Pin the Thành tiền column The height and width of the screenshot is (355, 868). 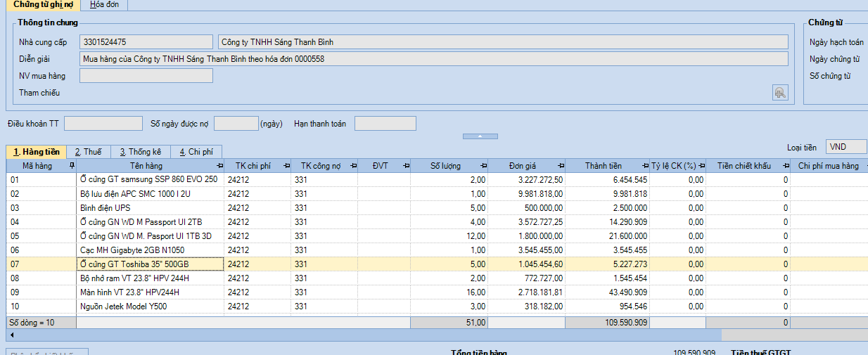tap(644, 166)
